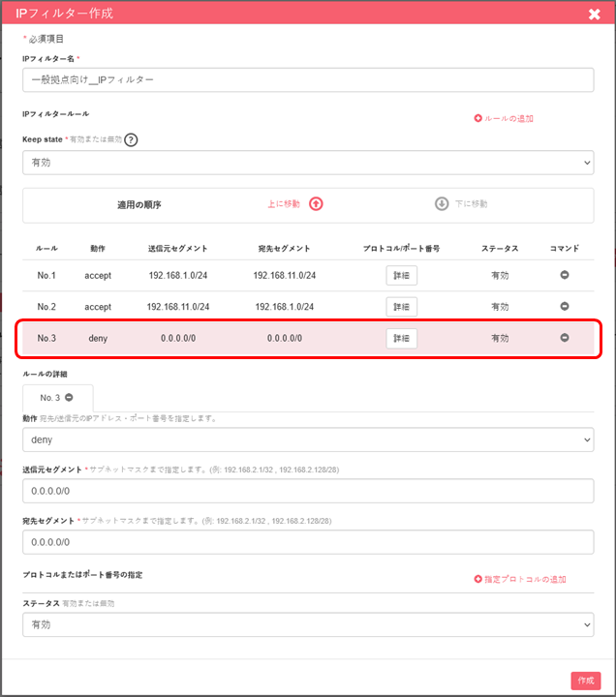Click the 送信元セグメント column header
Screen dimensions: 616x697
(178, 249)
